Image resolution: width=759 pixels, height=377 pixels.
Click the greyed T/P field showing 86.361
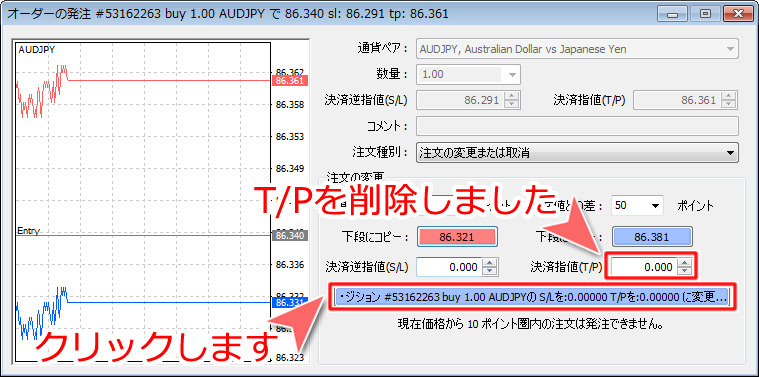point(678,101)
